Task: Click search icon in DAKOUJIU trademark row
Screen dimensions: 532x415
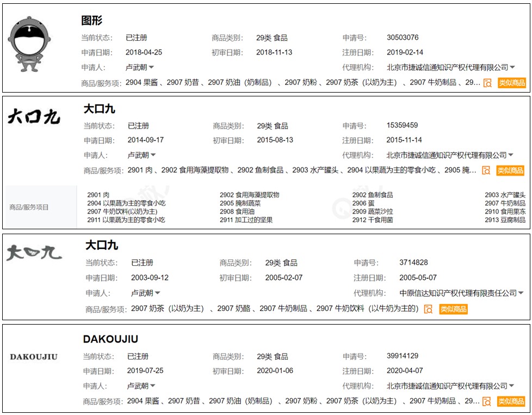Action: pos(487,401)
